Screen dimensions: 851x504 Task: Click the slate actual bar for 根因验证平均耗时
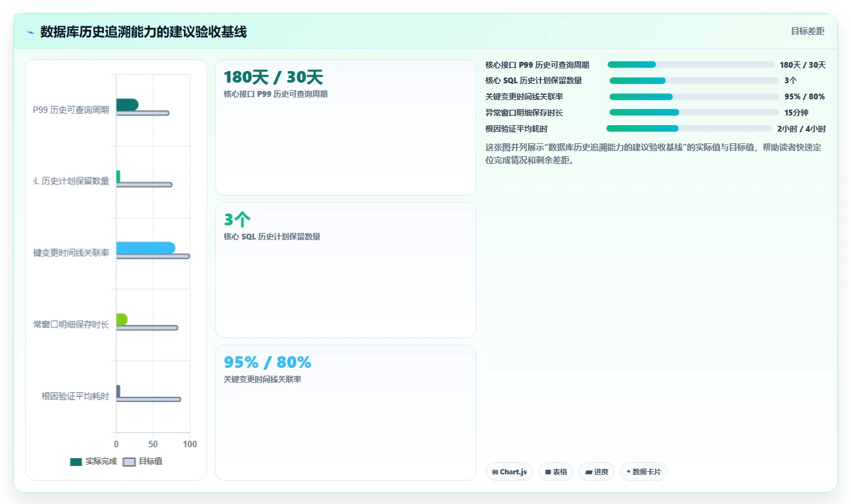pos(118,391)
